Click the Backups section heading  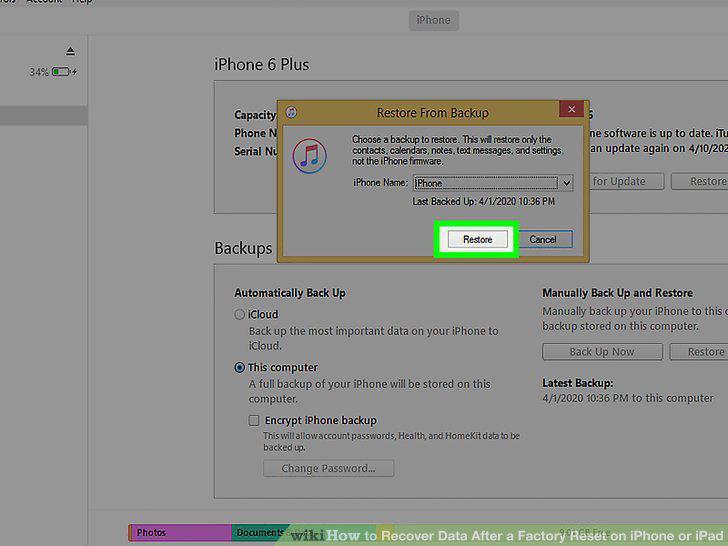click(243, 248)
